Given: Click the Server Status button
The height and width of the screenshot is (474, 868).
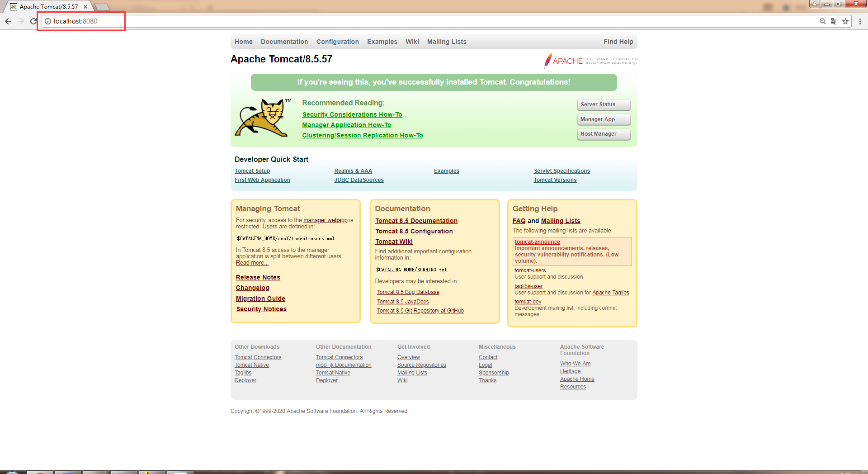Looking at the screenshot, I should (x=604, y=104).
